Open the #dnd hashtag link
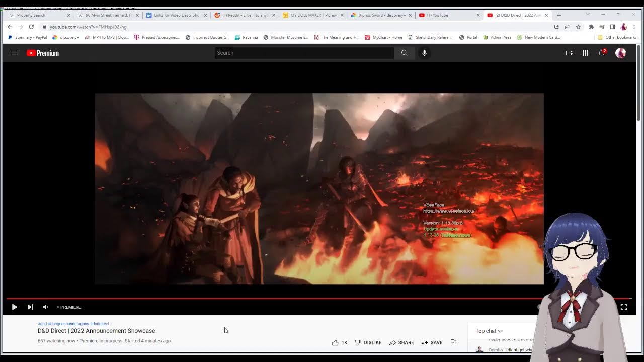Screen dimensions: 644x362 [42, 324]
